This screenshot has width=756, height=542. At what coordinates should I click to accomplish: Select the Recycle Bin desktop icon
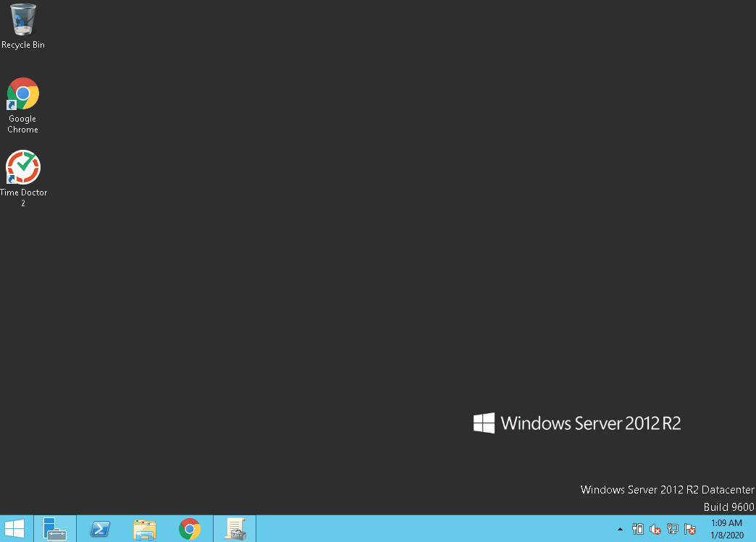coord(22,27)
